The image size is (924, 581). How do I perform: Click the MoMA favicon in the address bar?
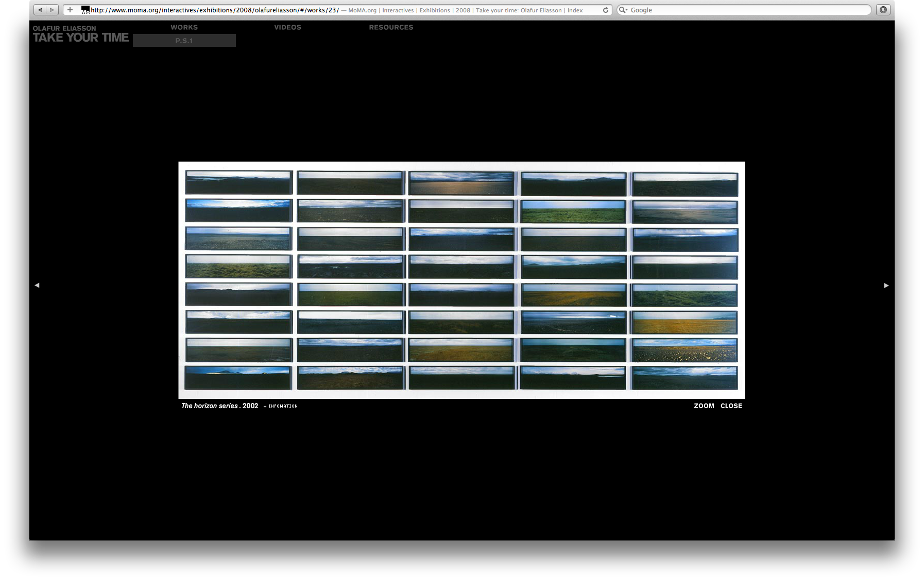click(85, 9)
